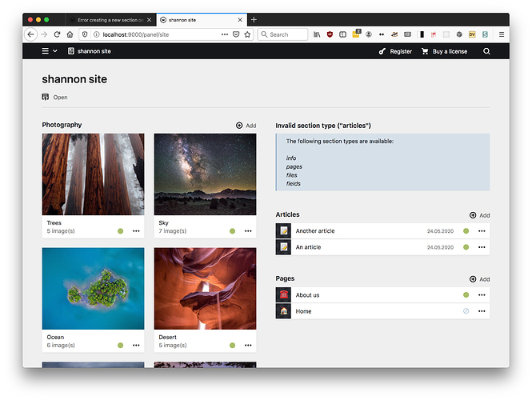Open the Sky album thumbnail
The image size is (532, 400).
click(205, 174)
